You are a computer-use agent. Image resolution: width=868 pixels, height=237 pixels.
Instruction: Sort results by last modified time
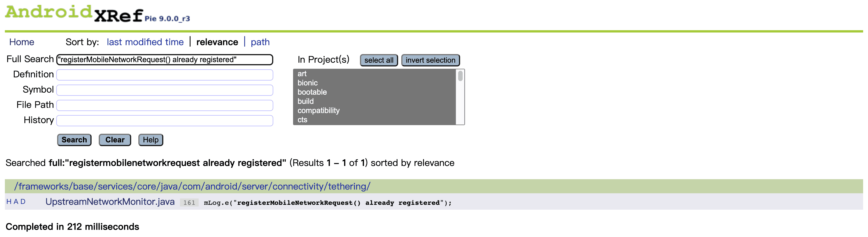coord(145,42)
